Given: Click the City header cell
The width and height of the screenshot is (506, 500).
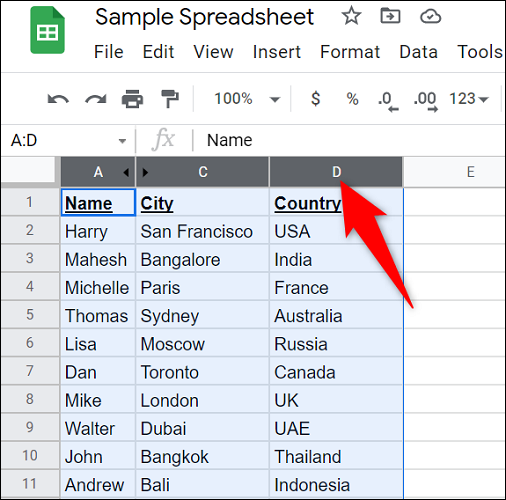Looking at the screenshot, I should (x=203, y=203).
